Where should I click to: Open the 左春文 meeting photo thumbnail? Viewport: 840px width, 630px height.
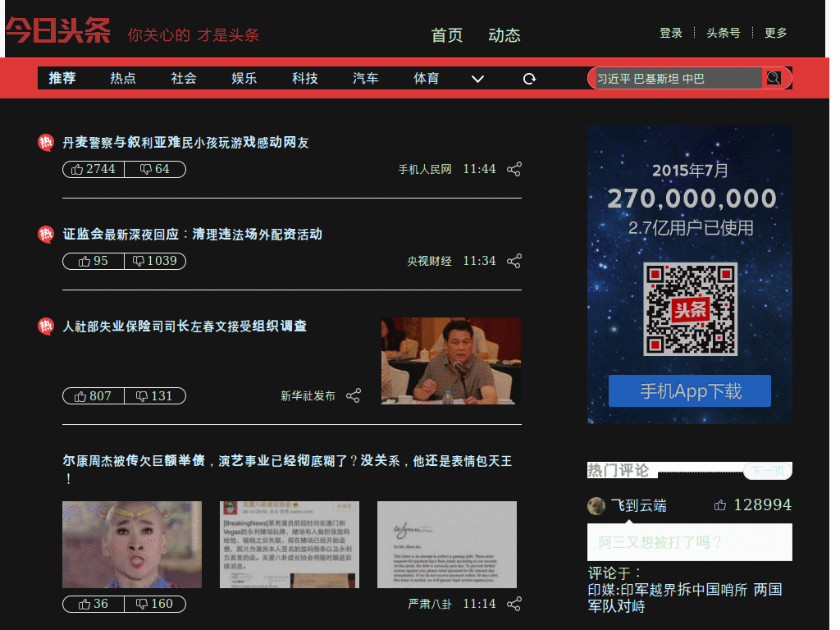(451, 361)
